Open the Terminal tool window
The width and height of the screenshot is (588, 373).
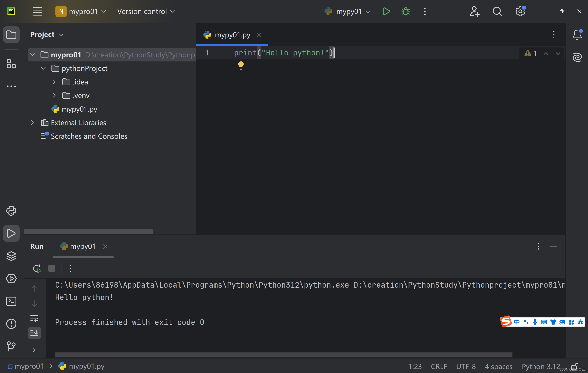click(x=11, y=301)
